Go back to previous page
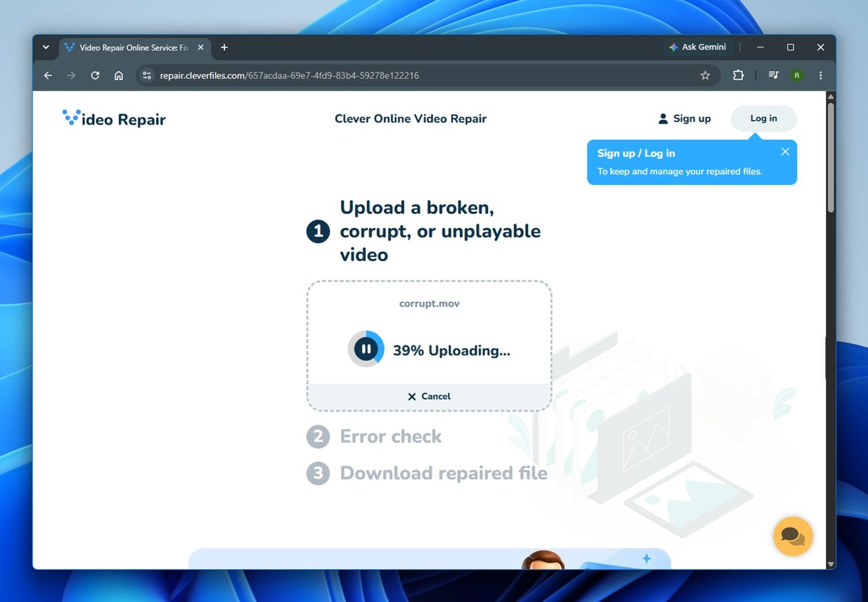Image resolution: width=868 pixels, height=602 pixels. (x=48, y=75)
